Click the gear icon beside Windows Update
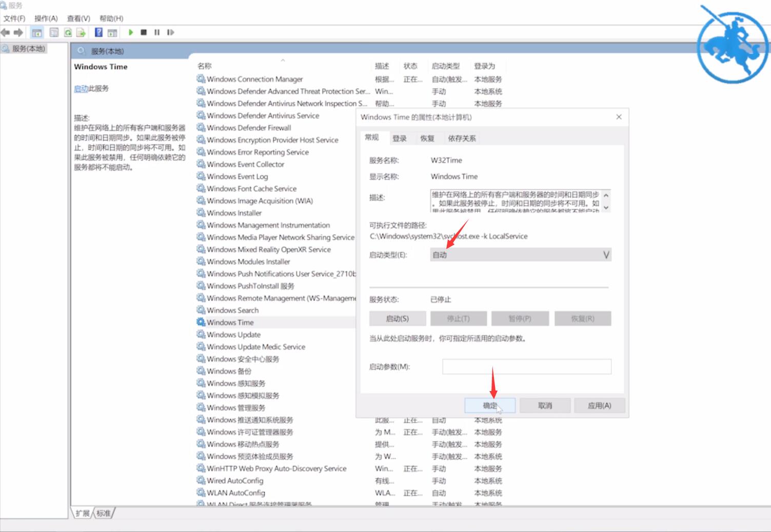This screenshot has height=532, width=771. pos(201,334)
